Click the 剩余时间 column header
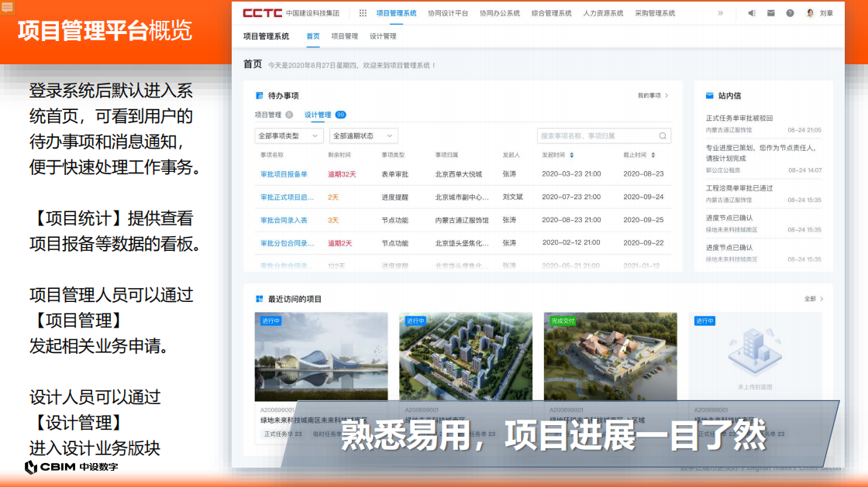Image resolution: width=868 pixels, height=487 pixels. 339,156
